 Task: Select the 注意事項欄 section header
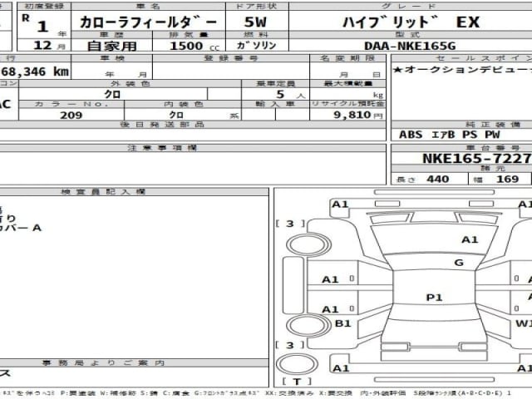pos(162,148)
